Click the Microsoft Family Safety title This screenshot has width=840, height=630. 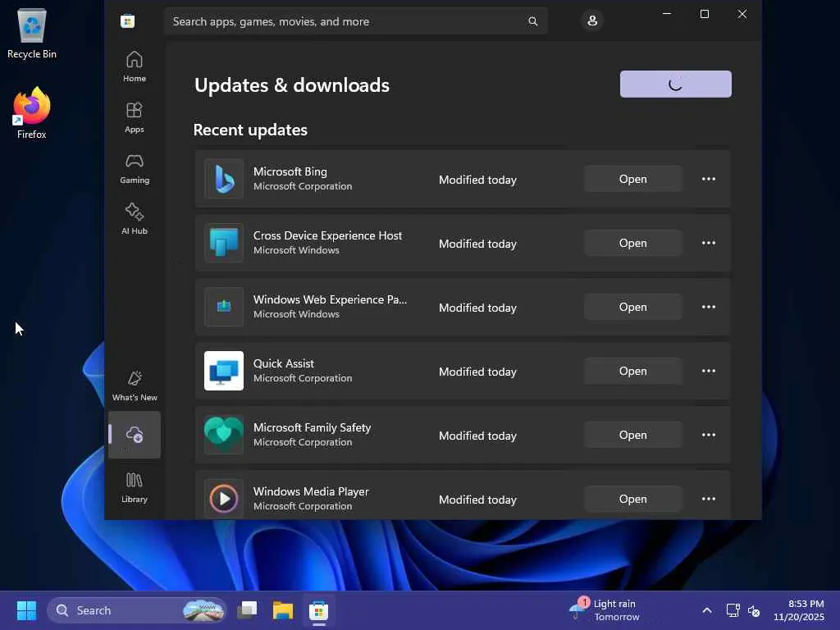pos(312,427)
